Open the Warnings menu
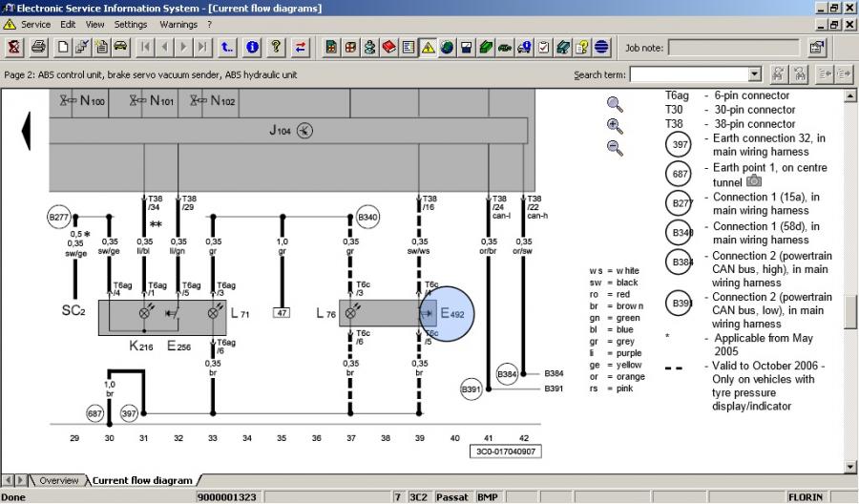 178,24
